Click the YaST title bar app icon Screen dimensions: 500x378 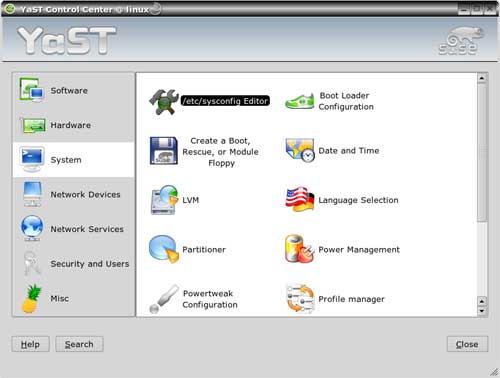[x=10, y=9]
